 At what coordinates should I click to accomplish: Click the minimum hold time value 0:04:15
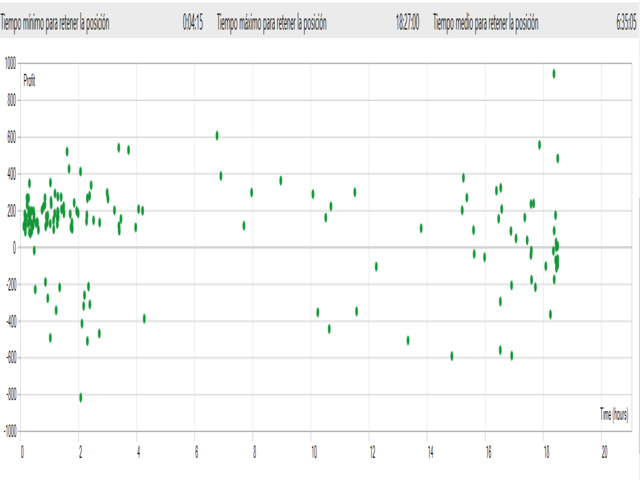tap(192, 21)
